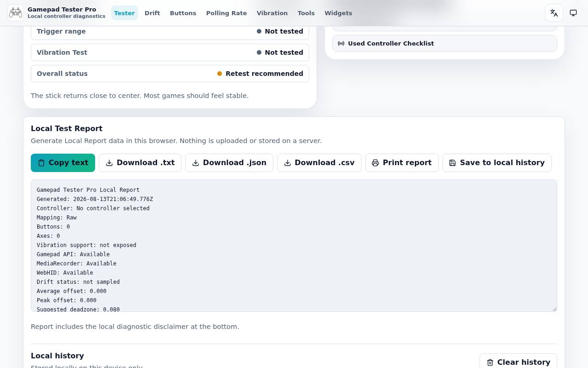Screen dimensions: 588x368
Task: Print the local test report
Action: tap(402, 163)
